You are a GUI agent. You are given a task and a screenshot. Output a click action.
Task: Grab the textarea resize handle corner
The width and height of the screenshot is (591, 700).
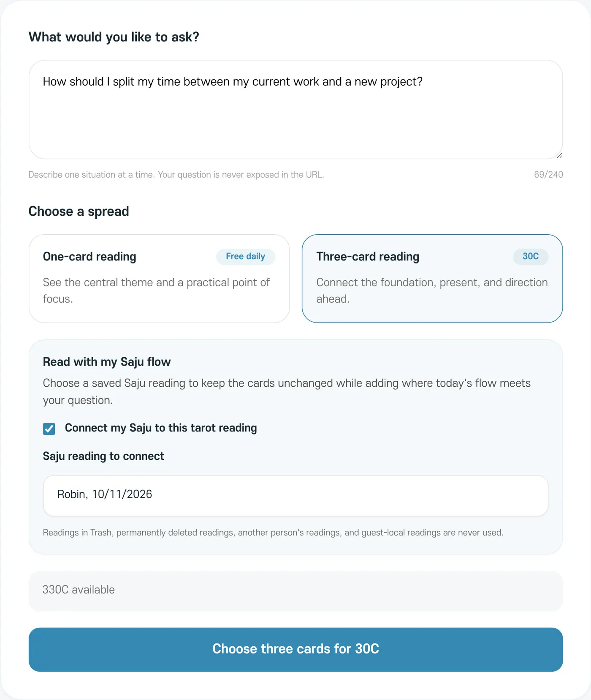pyautogui.click(x=559, y=155)
